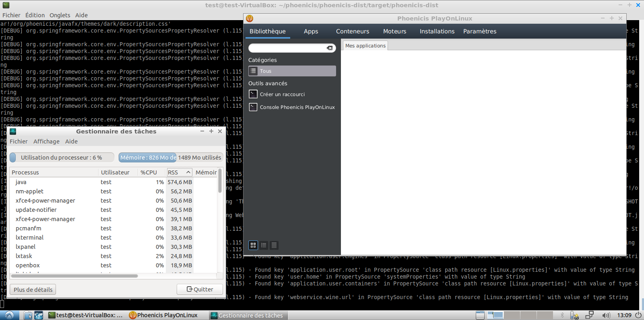The height and width of the screenshot is (320, 644).
Task: Open the terminal's Aide menu
Action: (x=81, y=15)
